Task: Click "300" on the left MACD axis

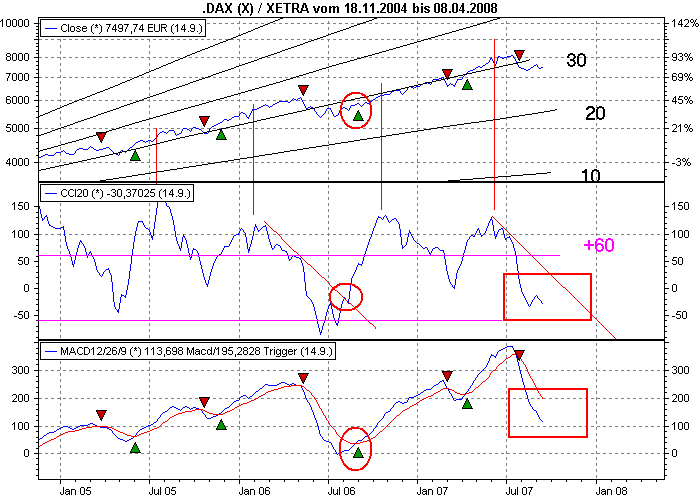Action: 21,371
